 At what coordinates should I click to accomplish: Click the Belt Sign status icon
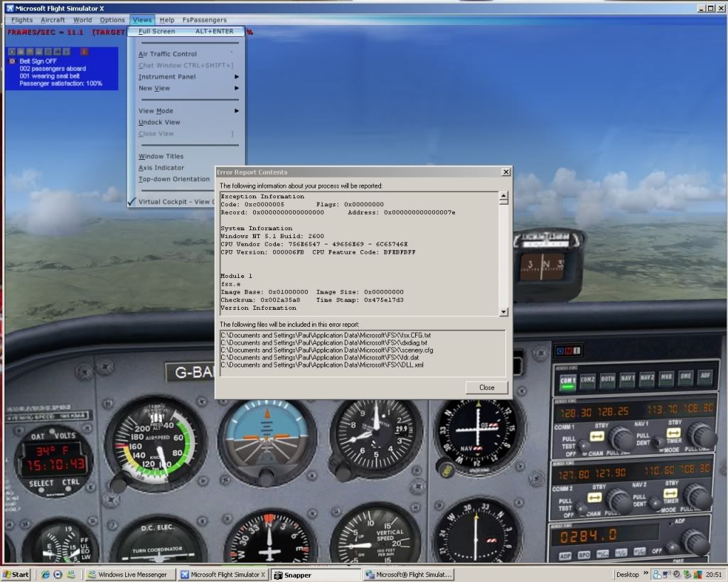pyautogui.click(x=13, y=61)
